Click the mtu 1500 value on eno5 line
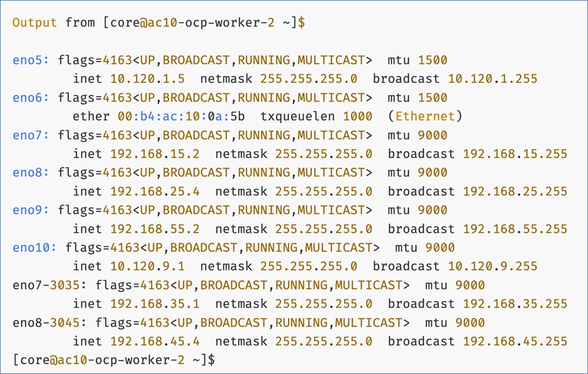 433,60
